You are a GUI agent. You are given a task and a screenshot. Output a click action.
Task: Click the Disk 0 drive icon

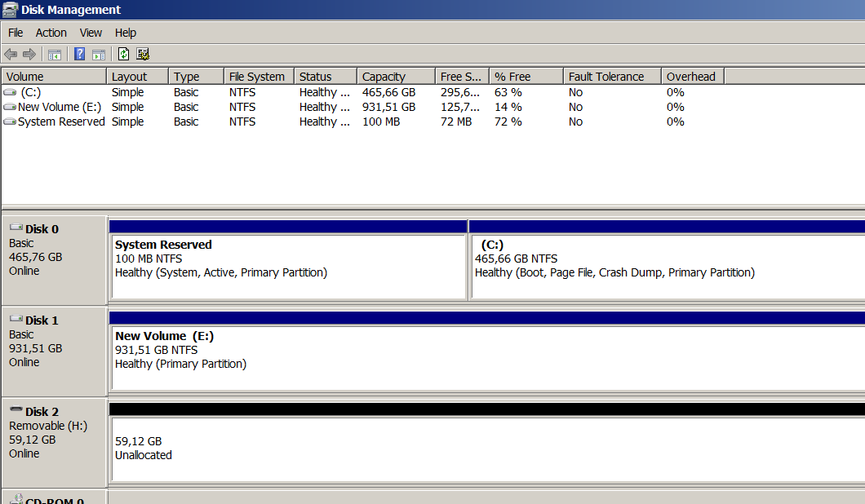16,228
